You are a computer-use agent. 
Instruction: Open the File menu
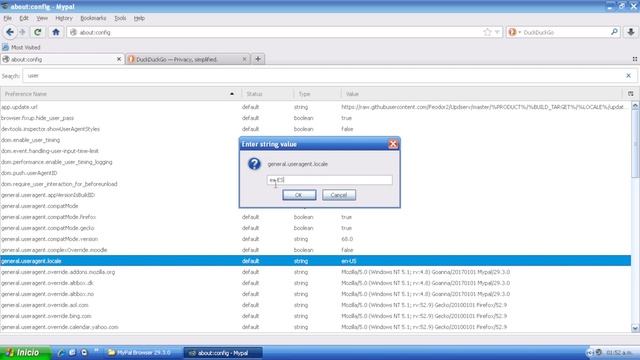coord(7,18)
